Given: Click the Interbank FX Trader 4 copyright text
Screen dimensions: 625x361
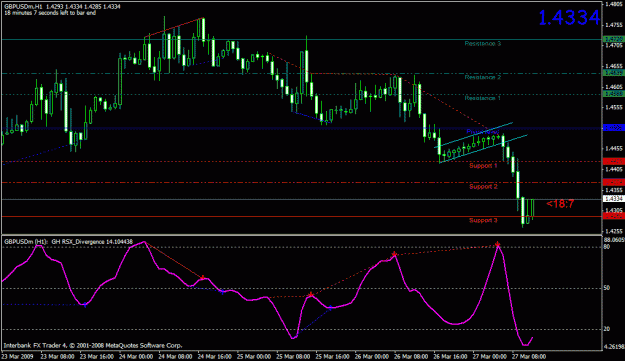Looking at the screenshot, I should [93, 345].
